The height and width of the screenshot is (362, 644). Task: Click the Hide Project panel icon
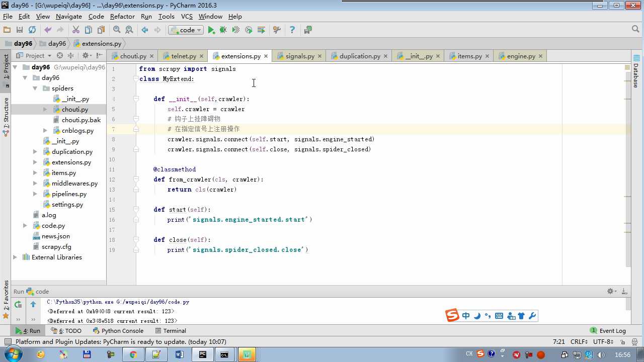(99, 56)
